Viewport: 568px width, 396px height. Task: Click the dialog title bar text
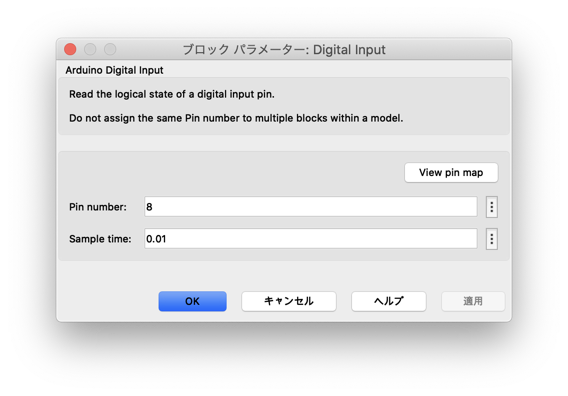coord(284,50)
